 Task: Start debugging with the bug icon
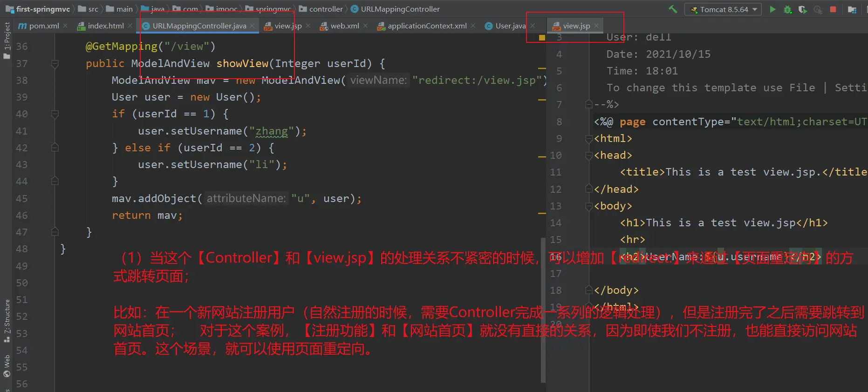(x=787, y=9)
